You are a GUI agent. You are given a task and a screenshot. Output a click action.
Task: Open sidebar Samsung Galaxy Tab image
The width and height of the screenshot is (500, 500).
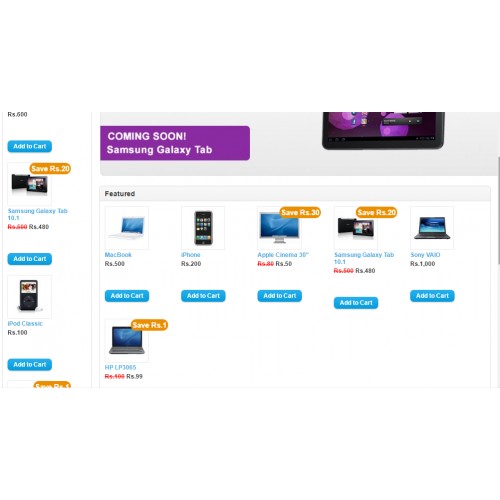30,184
